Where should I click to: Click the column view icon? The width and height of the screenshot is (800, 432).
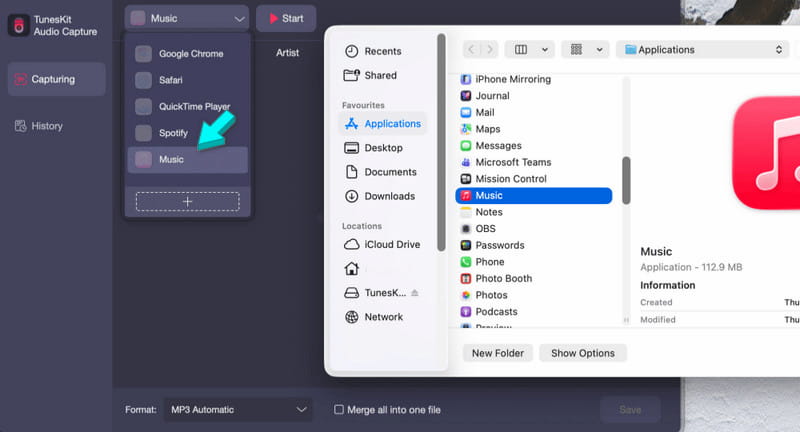(x=521, y=49)
